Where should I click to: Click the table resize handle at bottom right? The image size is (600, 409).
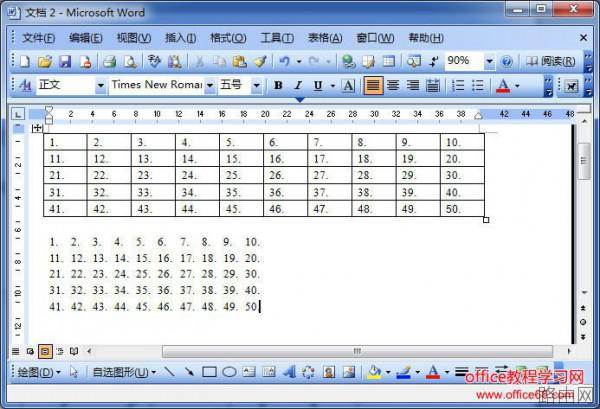[486, 220]
